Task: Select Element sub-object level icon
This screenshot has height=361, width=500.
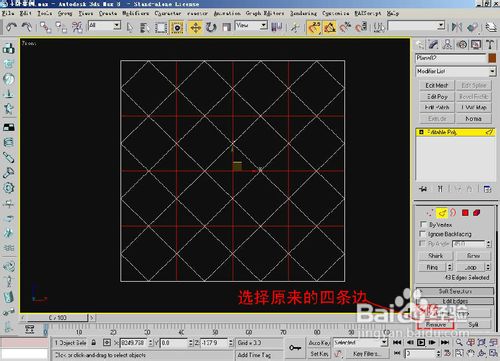Action: pos(477,213)
